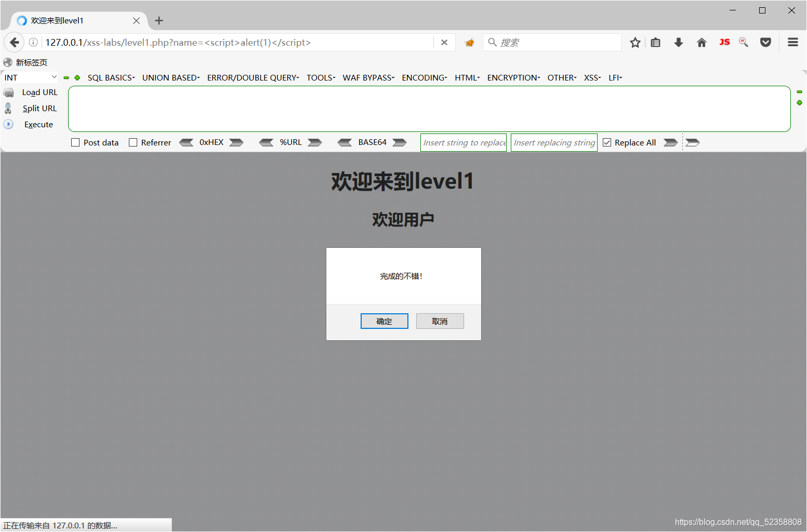
Task: Expand the ENCODING menu
Action: pyautogui.click(x=425, y=78)
